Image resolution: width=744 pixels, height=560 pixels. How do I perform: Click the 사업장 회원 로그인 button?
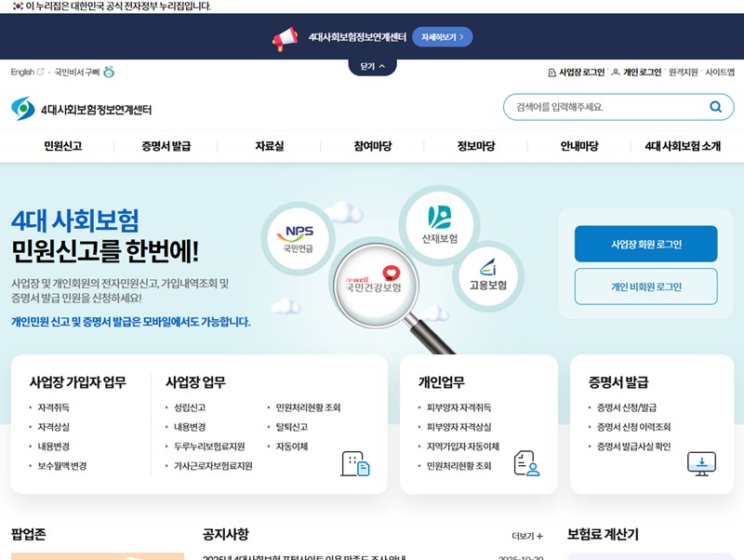647,243
